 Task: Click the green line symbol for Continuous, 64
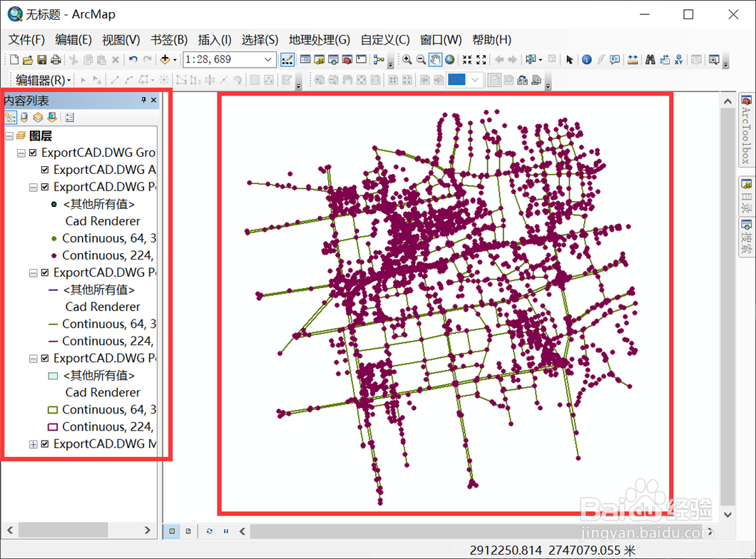pyautogui.click(x=53, y=324)
